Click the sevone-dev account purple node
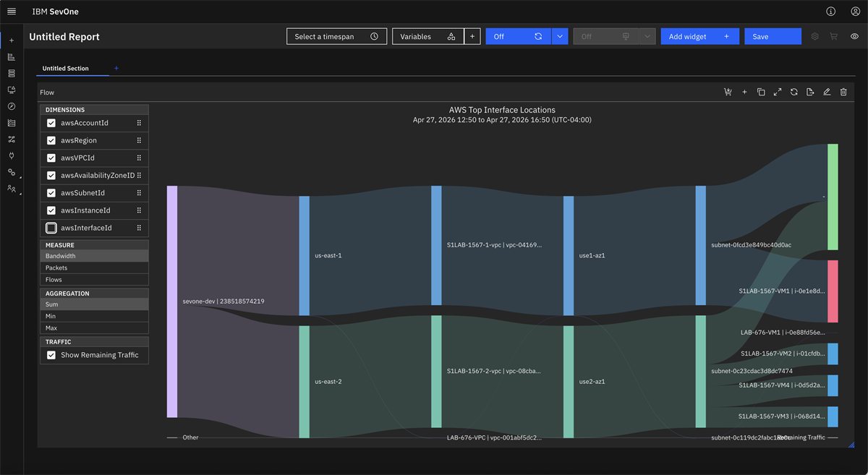 pyautogui.click(x=172, y=301)
